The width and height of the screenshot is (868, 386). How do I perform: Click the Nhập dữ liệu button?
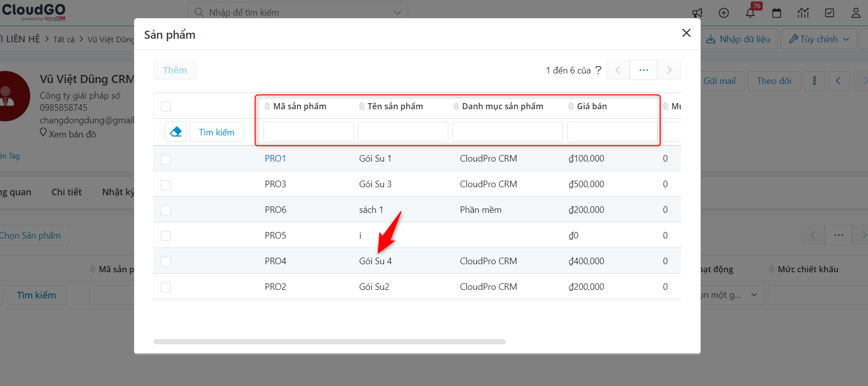point(739,39)
